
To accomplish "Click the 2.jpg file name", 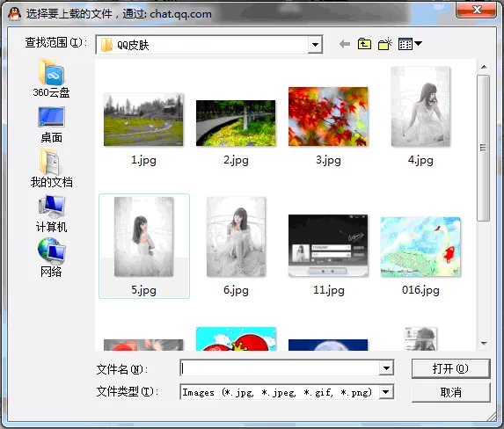I will pyautogui.click(x=236, y=160).
